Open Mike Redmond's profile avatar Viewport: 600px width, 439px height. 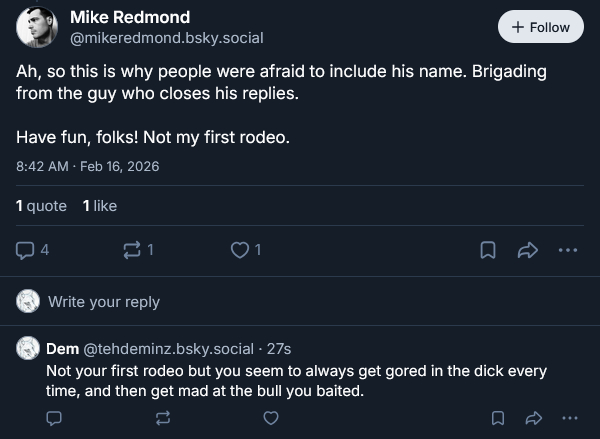tap(38, 28)
